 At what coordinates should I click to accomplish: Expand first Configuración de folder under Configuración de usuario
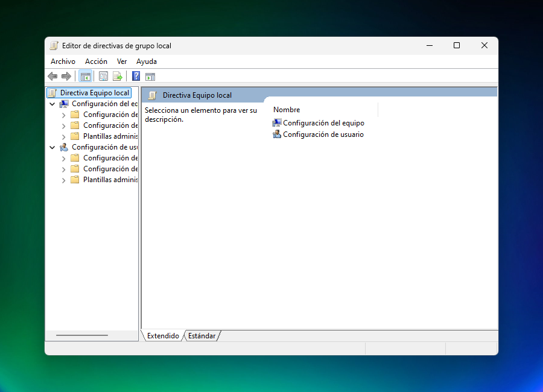pos(64,159)
